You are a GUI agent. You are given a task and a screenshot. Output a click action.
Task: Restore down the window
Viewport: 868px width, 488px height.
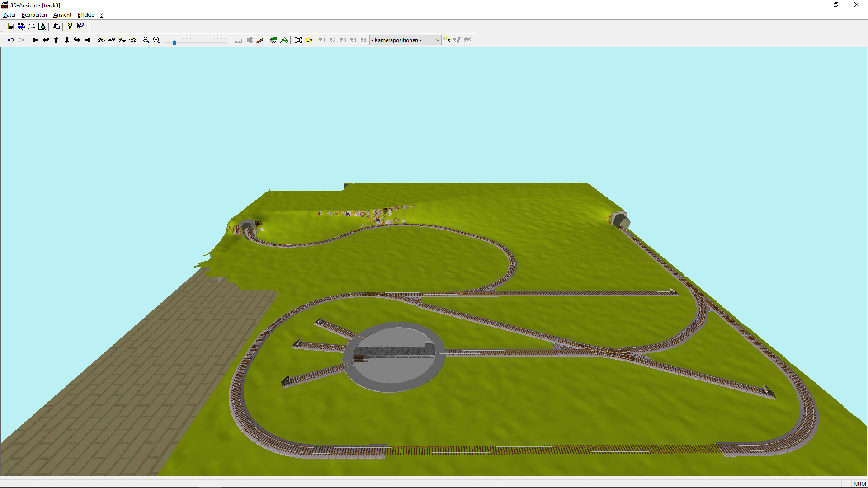coord(836,5)
